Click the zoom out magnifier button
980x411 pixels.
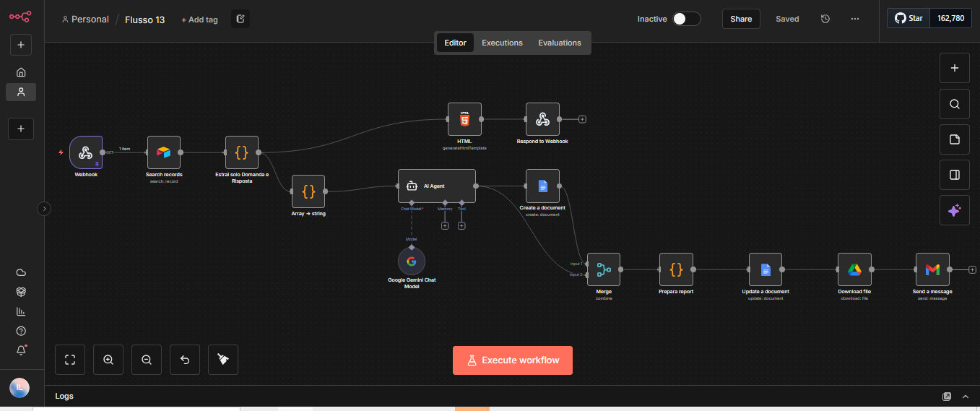[147, 360]
